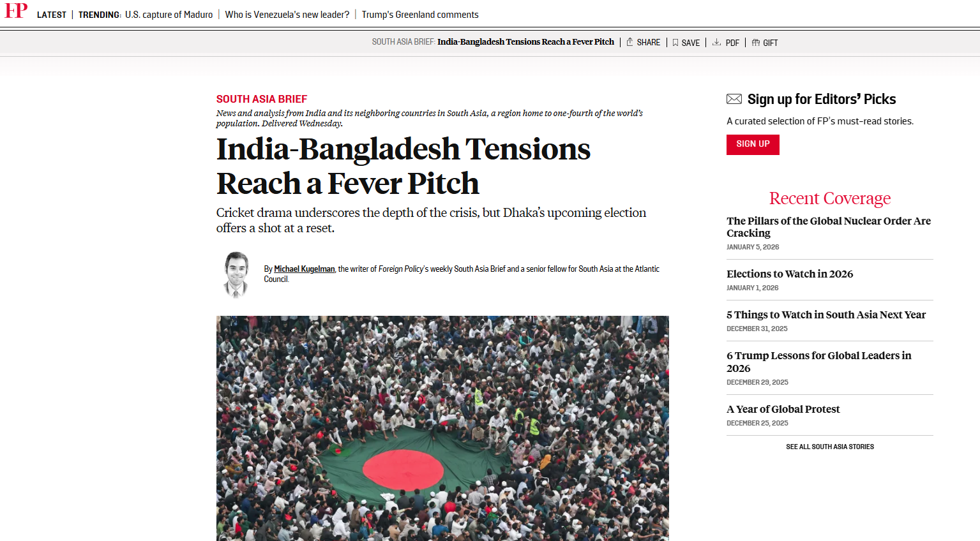Open the South Asia Brief section heading

tap(262, 99)
